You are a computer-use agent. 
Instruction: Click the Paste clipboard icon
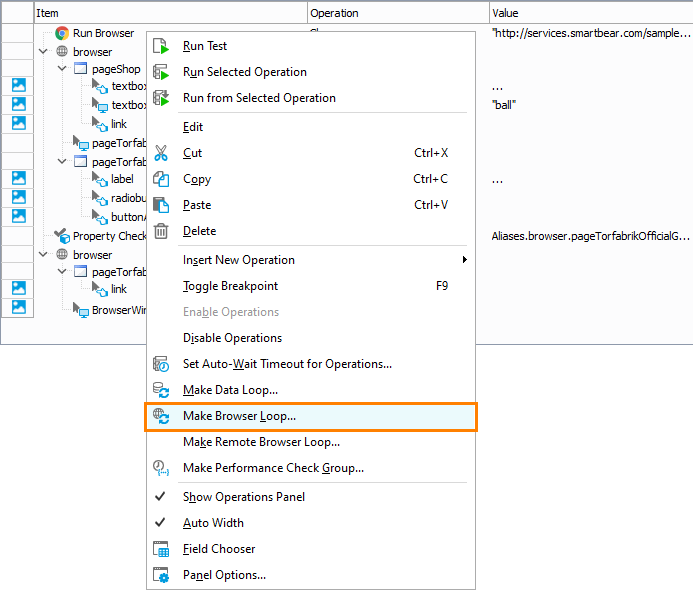click(161, 205)
